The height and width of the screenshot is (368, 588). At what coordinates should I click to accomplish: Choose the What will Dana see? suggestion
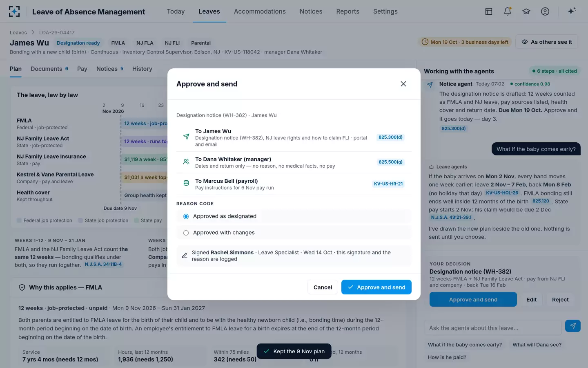click(537, 345)
